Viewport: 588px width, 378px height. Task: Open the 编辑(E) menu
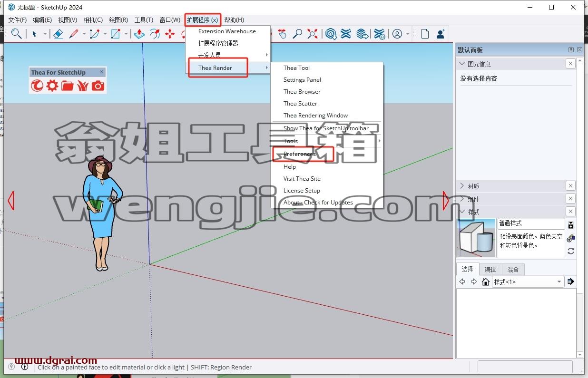(x=42, y=20)
